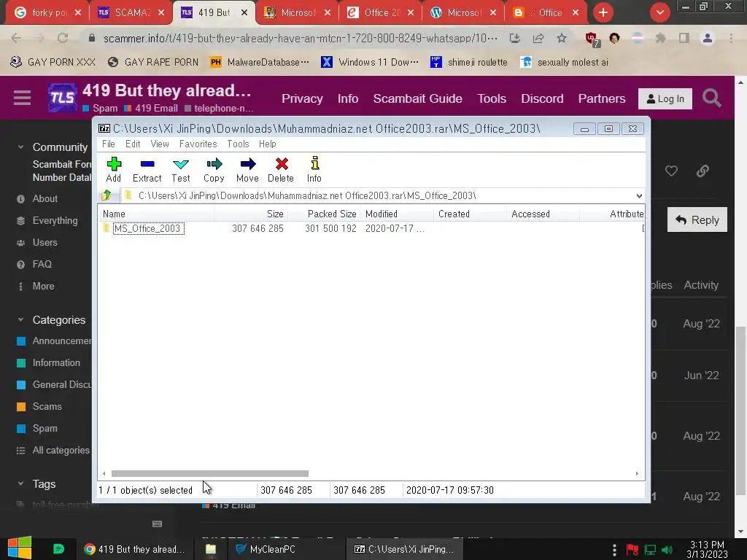747x560 pixels.
Task: Click the browser address bar URL
Action: tap(301, 38)
